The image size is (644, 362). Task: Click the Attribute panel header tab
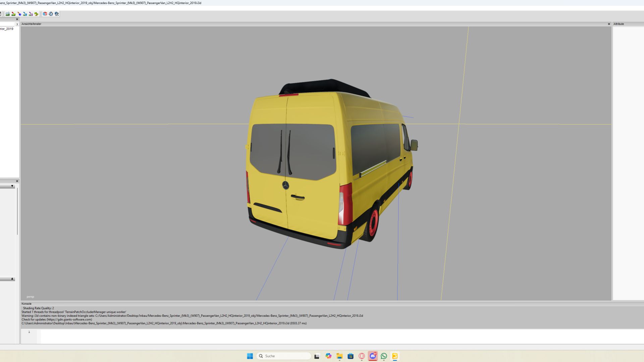pyautogui.click(x=619, y=24)
